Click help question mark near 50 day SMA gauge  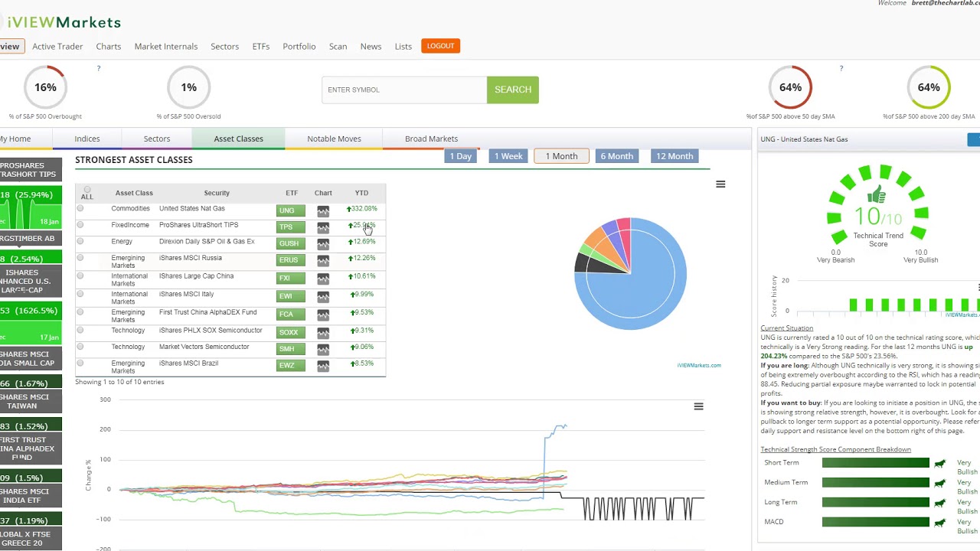pos(841,69)
